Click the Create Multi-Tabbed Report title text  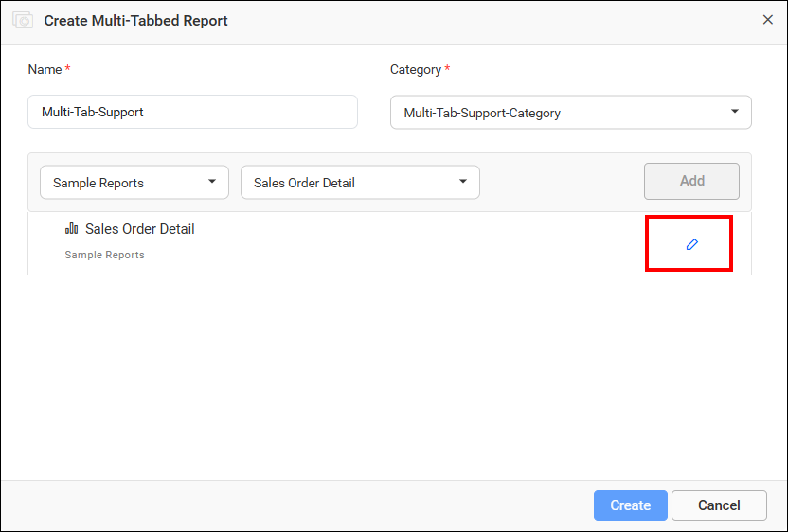tap(135, 20)
